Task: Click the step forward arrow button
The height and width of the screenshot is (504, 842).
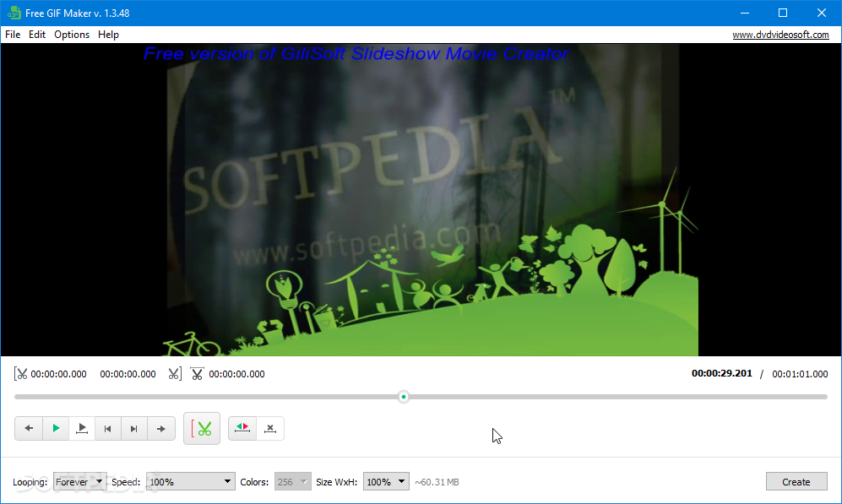Action: tap(161, 428)
